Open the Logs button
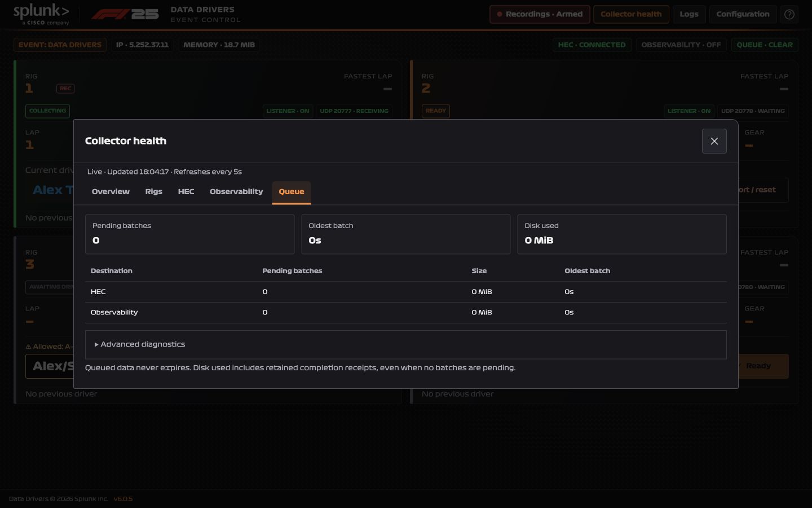Viewport: 812px width, 508px height. (x=689, y=14)
